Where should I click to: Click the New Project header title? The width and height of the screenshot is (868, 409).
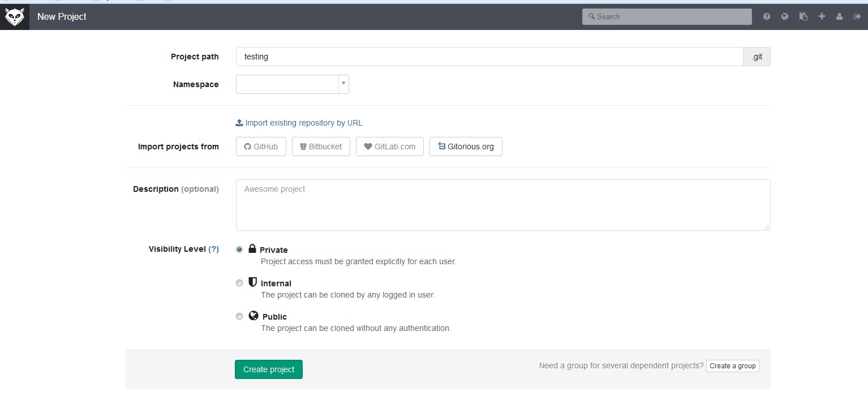[x=62, y=16]
